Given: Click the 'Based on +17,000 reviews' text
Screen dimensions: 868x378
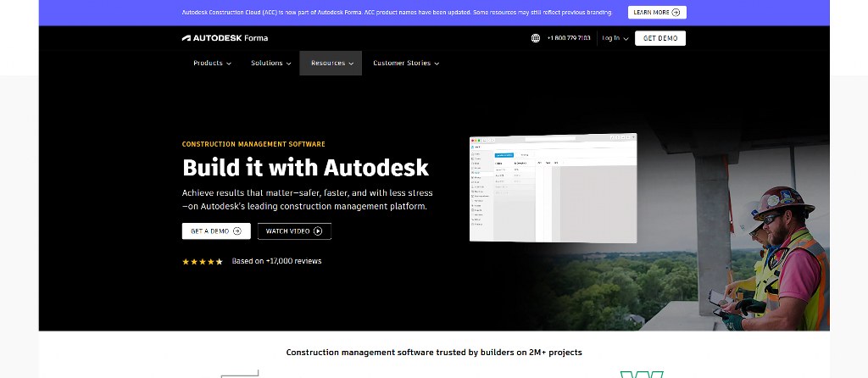Looking at the screenshot, I should coord(276,261).
